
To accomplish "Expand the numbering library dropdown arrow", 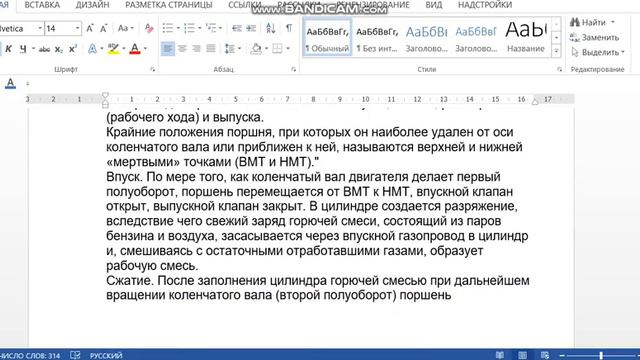I will coord(199,28).
